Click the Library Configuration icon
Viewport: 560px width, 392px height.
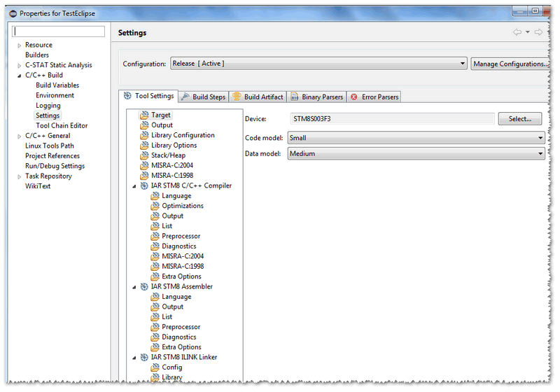(145, 135)
